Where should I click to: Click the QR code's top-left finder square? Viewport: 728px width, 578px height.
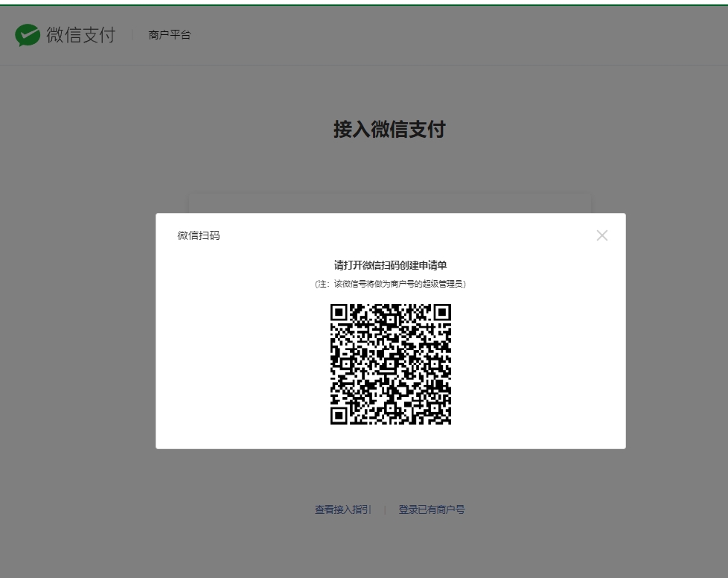(x=339, y=312)
